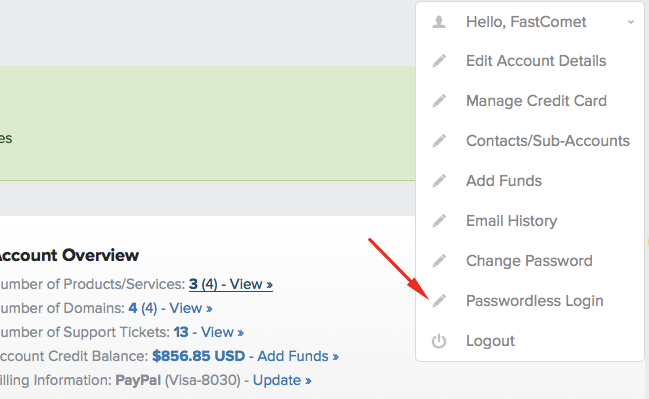Click the pencil icon next to Passwordless Login
The image size is (649, 399).
[439, 301]
